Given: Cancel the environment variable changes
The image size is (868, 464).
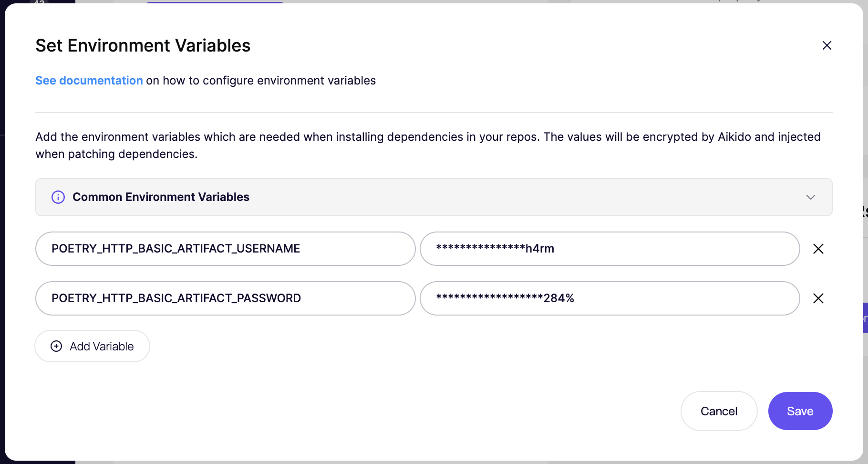Looking at the screenshot, I should click(718, 411).
